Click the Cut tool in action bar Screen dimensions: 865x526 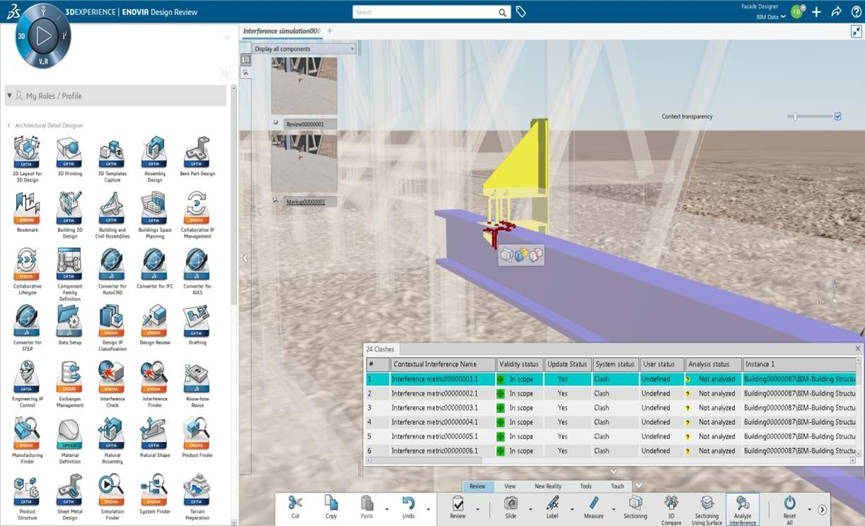tap(295, 507)
